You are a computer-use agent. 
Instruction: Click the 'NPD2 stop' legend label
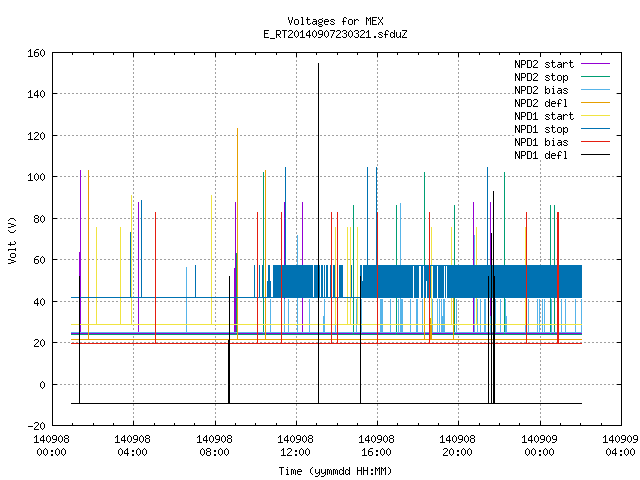point(541,77)
